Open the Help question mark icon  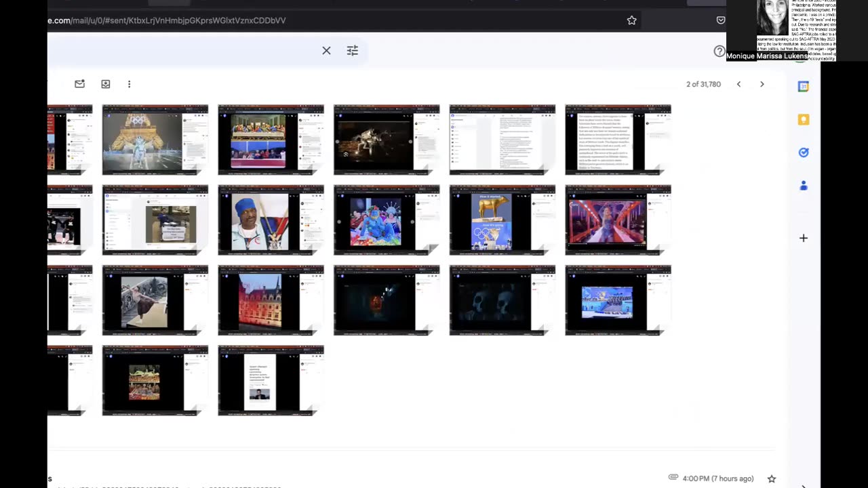point(719,51)
